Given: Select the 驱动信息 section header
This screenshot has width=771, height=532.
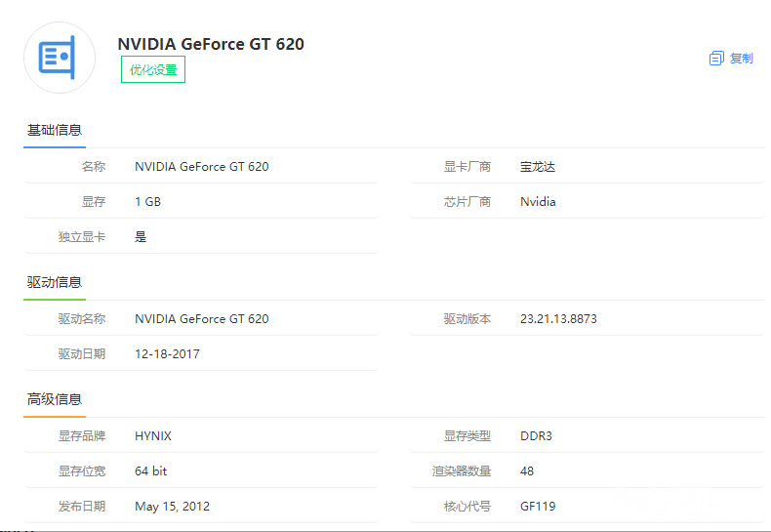Looking at the screenshot, I should click(55, 282).
